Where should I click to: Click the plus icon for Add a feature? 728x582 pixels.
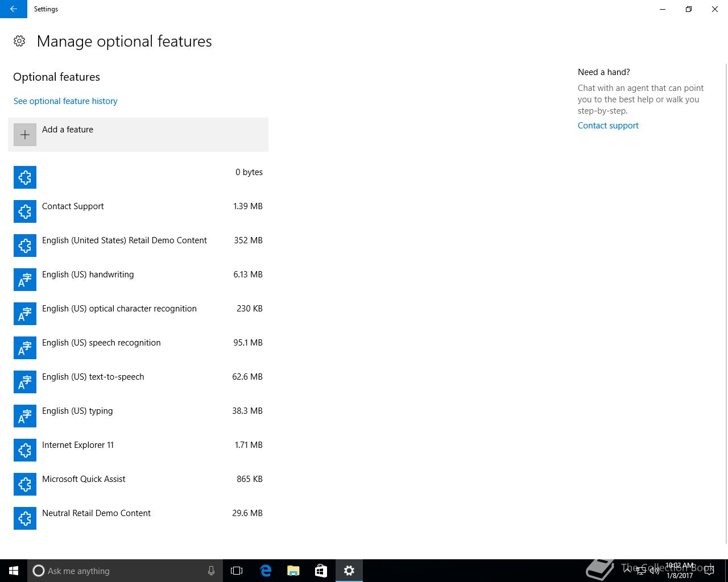tap(25, 135)
